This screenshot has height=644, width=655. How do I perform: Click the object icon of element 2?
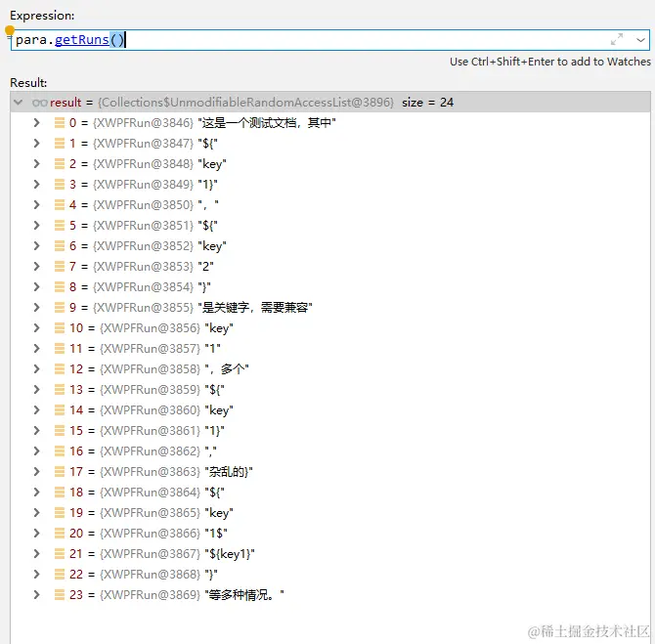(60, 163)
